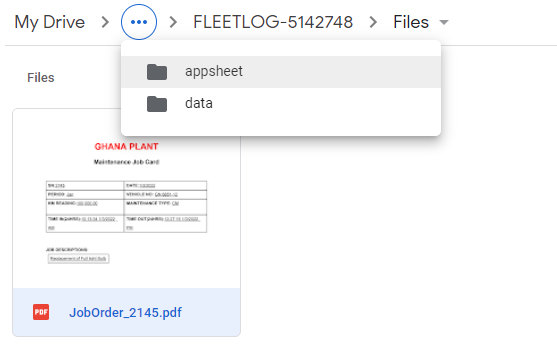
Task: Click the appsheet folder icon
Action: pyautogui.click(x=157, y=72)
